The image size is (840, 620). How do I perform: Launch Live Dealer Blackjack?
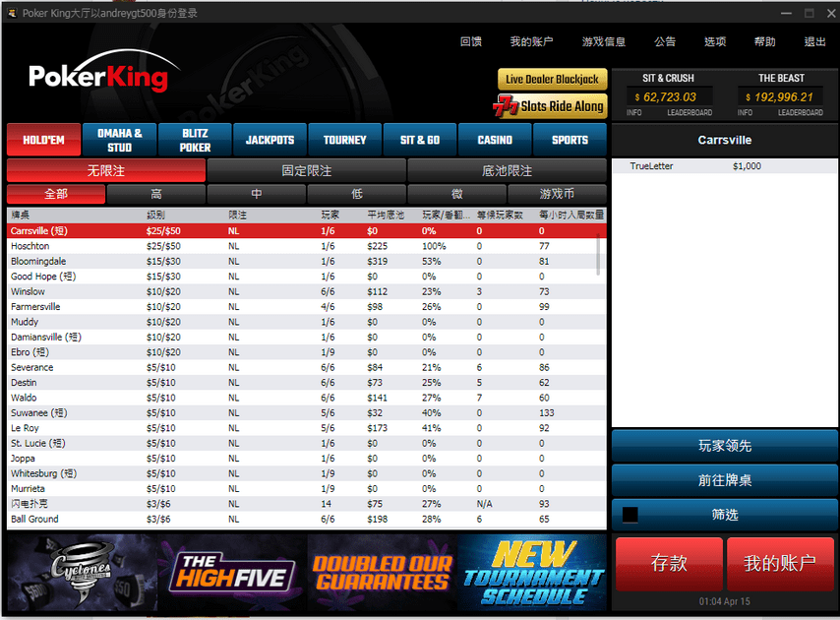coord(553,80)
